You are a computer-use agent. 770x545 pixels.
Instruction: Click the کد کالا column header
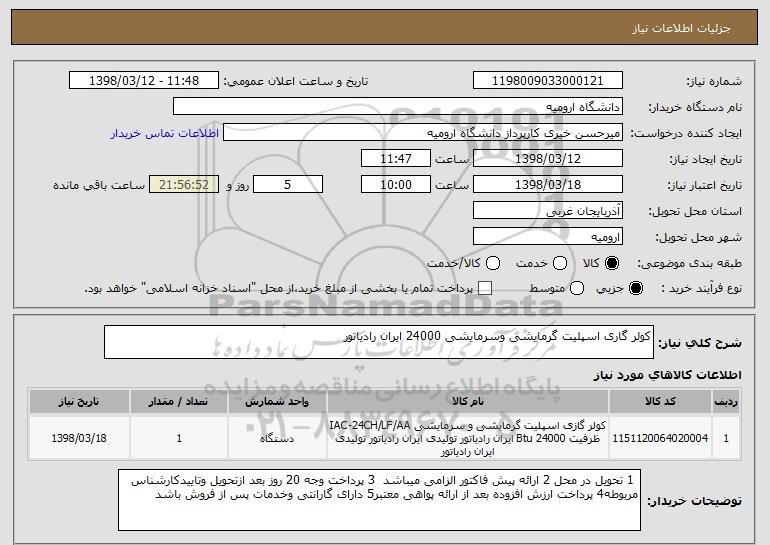tap(660, 402)
